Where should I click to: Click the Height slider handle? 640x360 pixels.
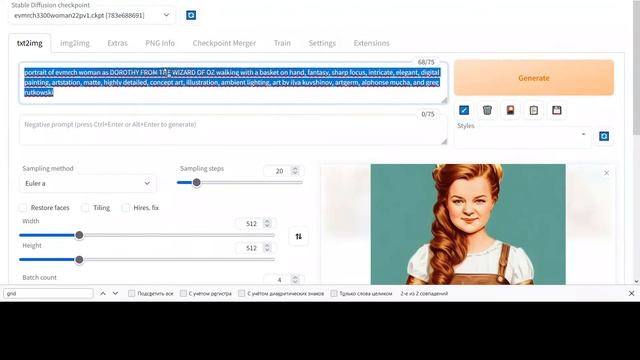pyautogui.click(x=80, y=260)
